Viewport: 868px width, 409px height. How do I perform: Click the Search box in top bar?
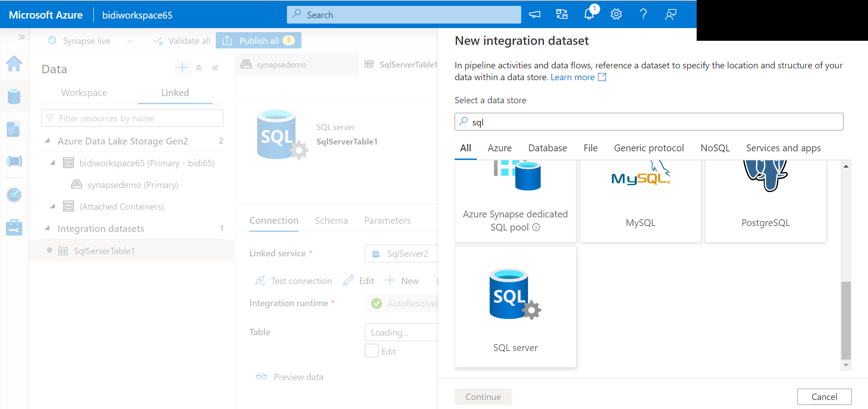coord(404,14)
